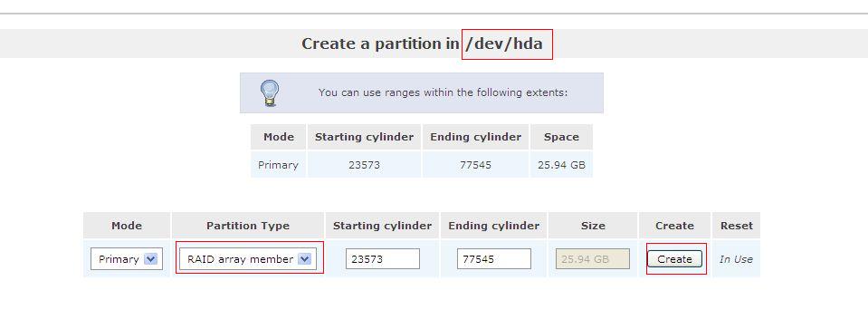Select the 23573 cell in extents table
Screen dimensions: 868x329
364,165
